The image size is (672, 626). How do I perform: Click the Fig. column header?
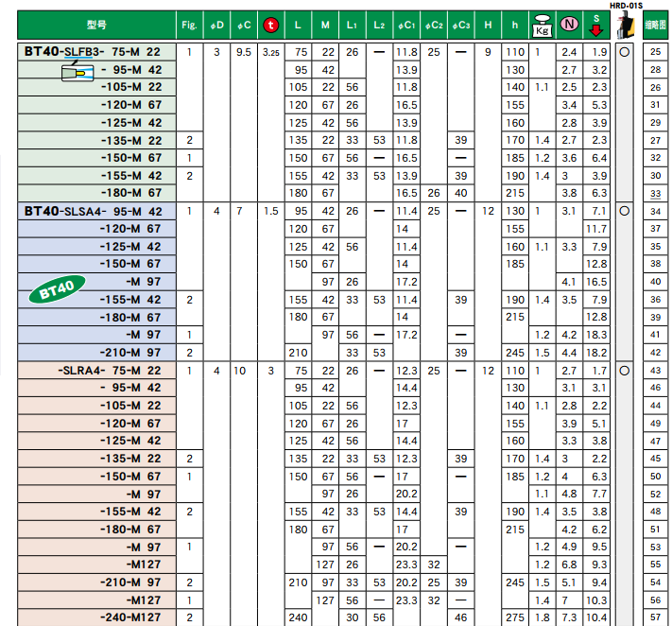point(189,26)
